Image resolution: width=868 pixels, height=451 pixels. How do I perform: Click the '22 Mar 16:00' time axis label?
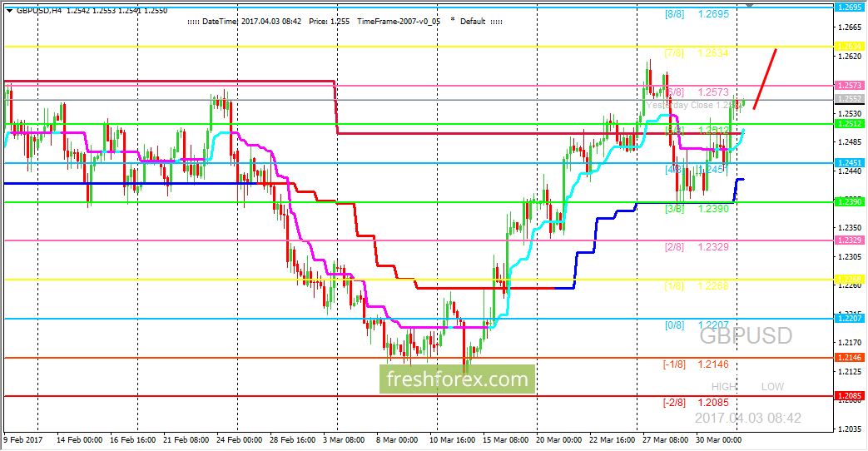pos(613,440)
